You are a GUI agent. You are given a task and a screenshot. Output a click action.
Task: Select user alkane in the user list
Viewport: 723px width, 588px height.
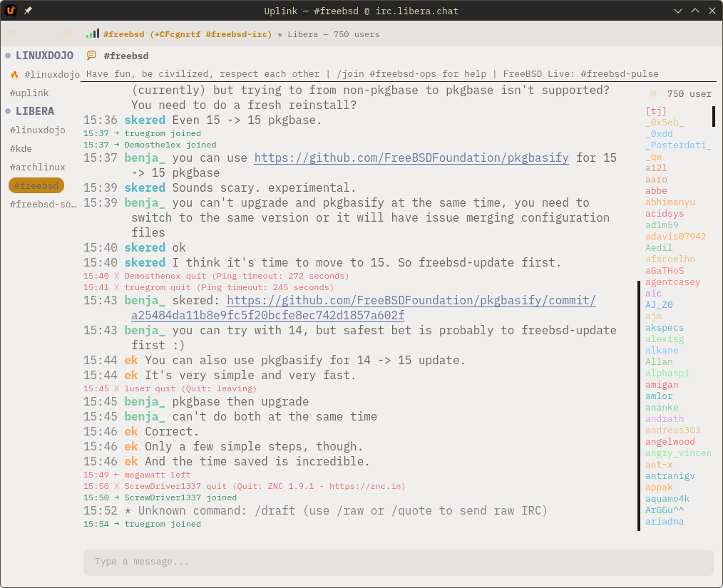coord(662,351)
